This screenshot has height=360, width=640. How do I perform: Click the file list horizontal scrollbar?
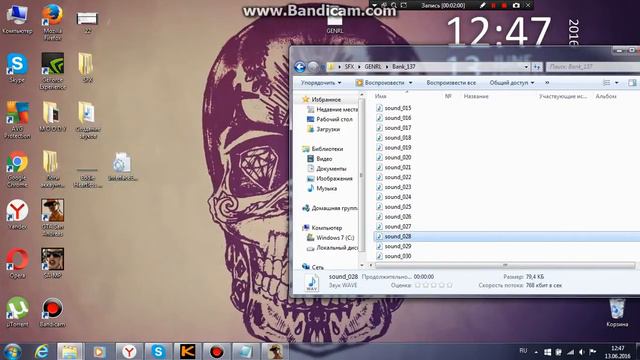point(504,265)
